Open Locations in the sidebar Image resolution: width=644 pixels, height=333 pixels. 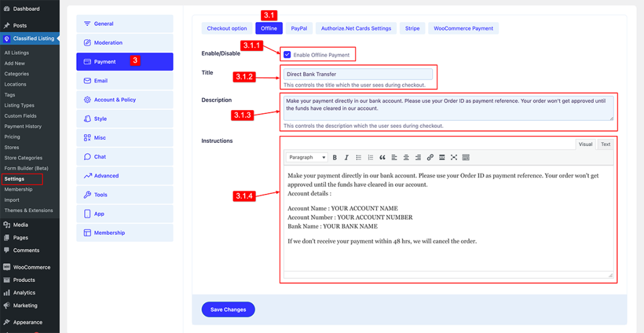15,84
